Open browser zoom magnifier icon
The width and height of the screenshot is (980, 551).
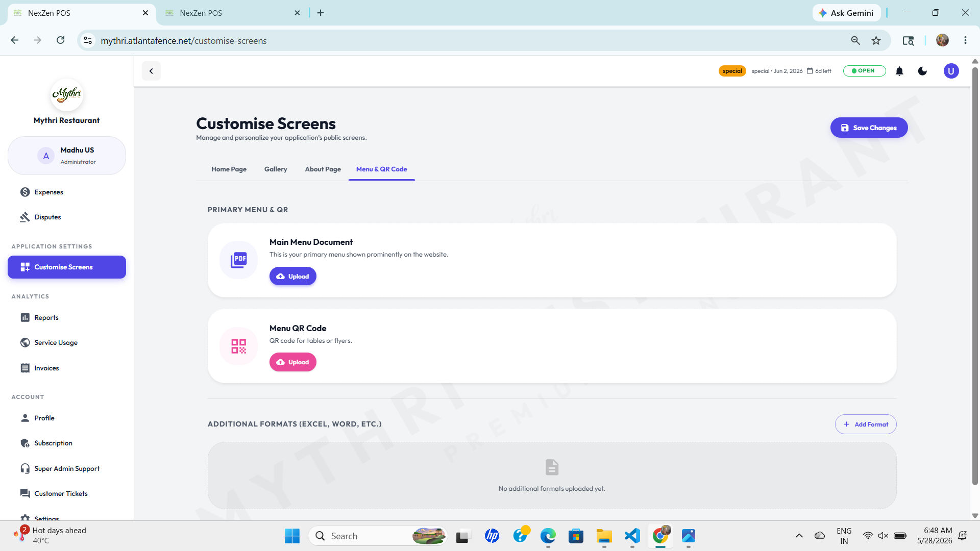[x=855, y=40]
